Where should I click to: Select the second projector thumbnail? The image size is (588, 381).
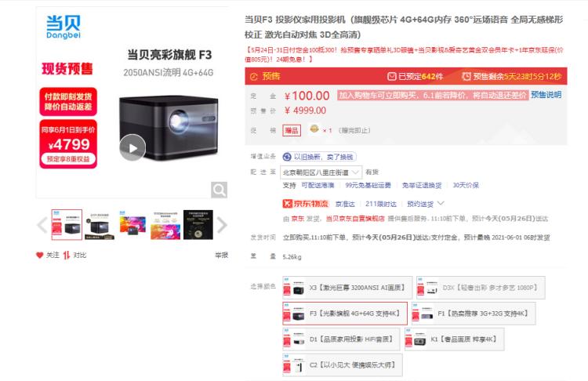pyautogui.click(x=100, y=225)
